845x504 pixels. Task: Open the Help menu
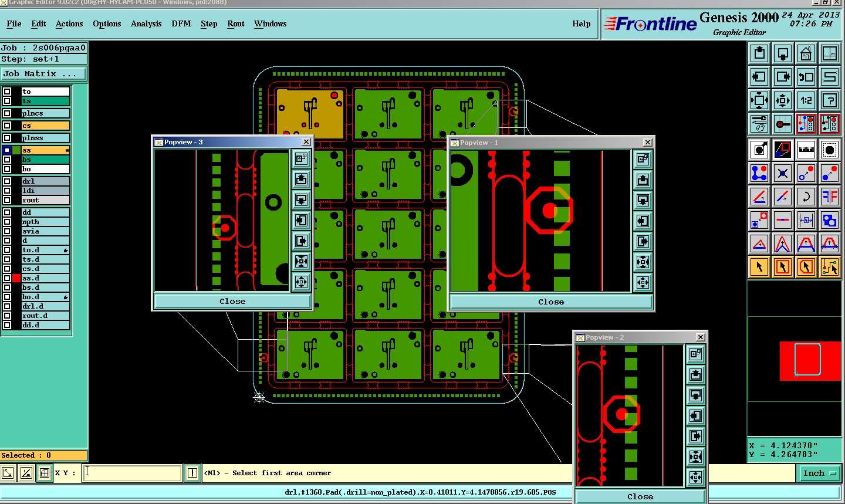(582, 23)
